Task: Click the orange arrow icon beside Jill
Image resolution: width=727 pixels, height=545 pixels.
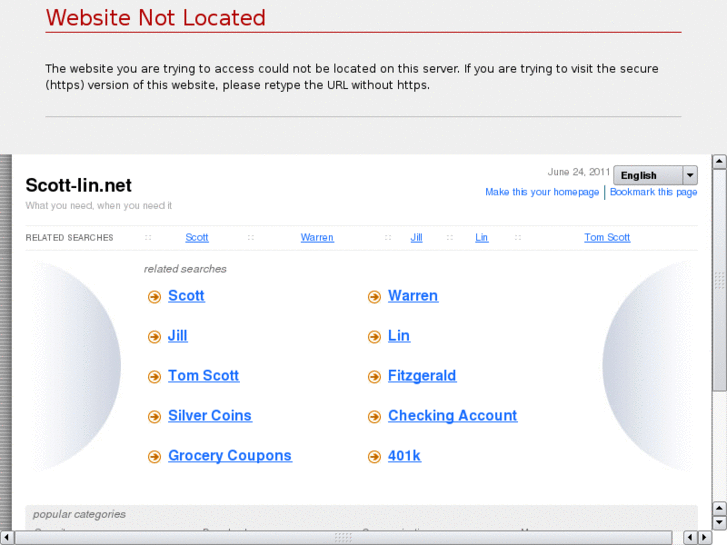Action: [x=154, y=337]
